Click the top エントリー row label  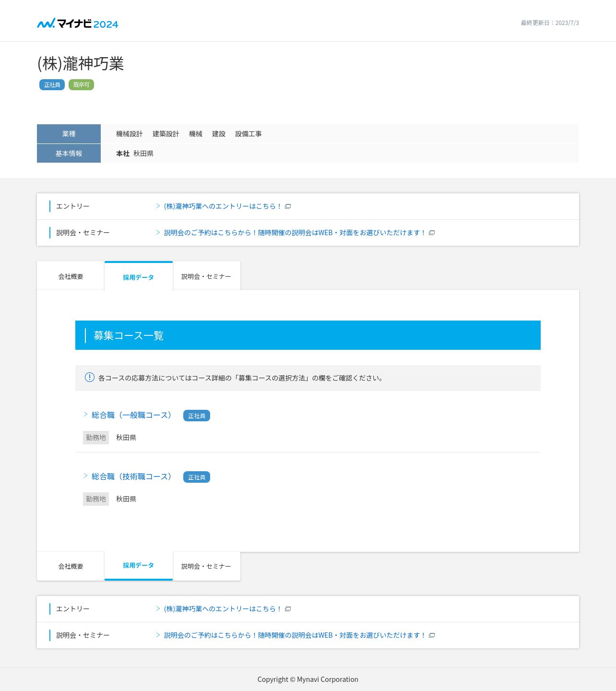click(73, 206)
